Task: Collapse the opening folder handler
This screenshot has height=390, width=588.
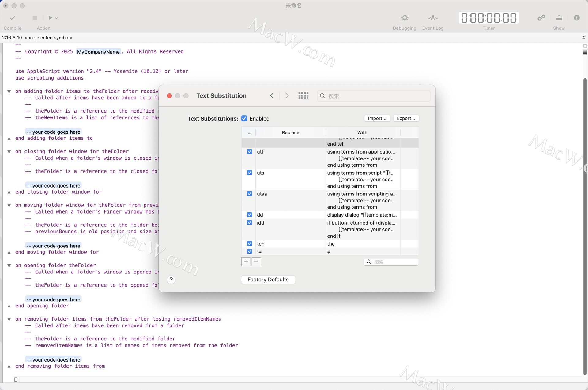Action: click(9, 266)
